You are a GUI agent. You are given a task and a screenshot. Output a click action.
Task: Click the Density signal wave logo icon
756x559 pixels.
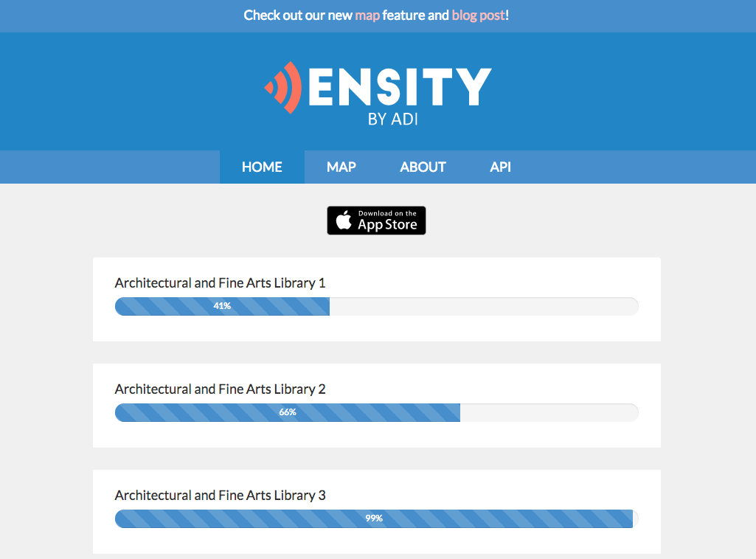[x=283, y=88]
